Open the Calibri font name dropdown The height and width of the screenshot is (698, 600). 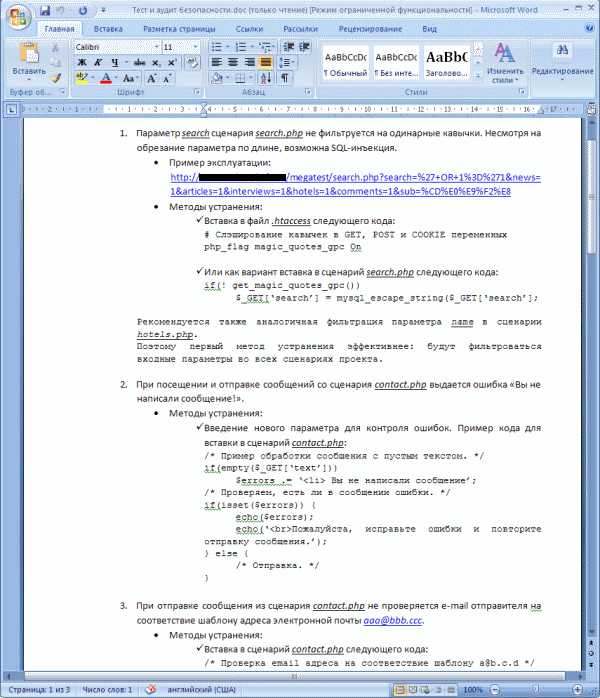(157, 47)
